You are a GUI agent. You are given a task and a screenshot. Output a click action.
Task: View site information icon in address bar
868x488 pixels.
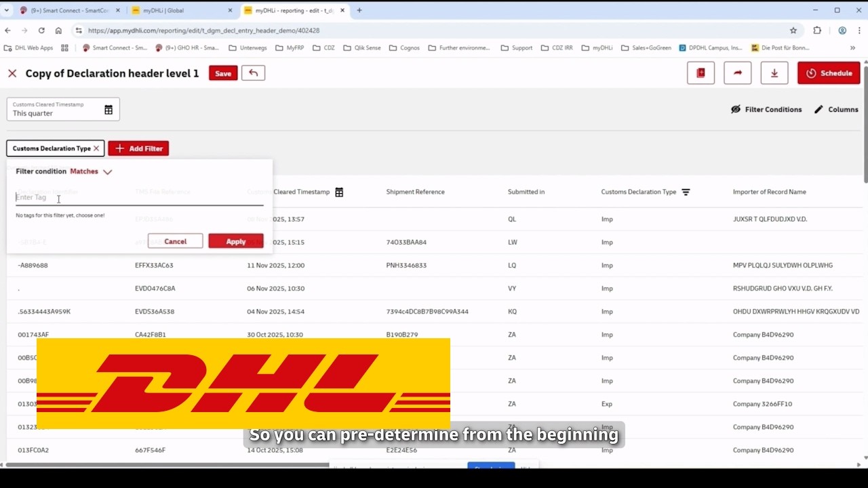click(x=79, y=30)
